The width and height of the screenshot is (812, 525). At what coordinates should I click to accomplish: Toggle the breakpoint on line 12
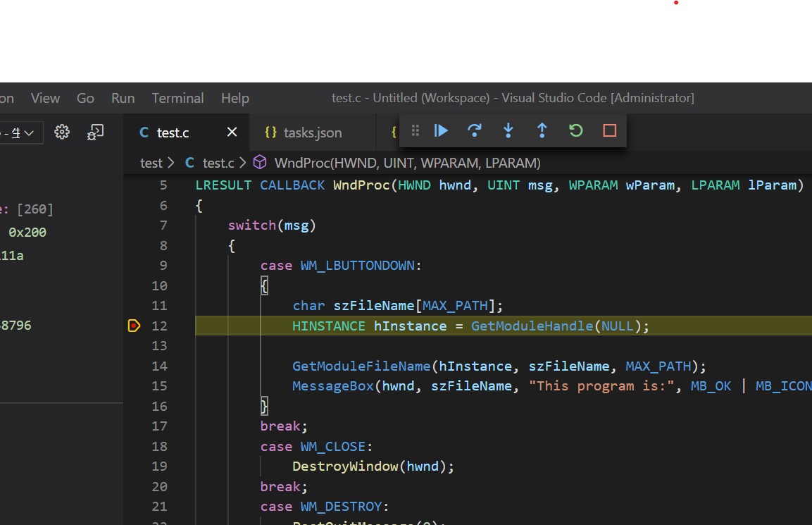(x=134, y=326)
